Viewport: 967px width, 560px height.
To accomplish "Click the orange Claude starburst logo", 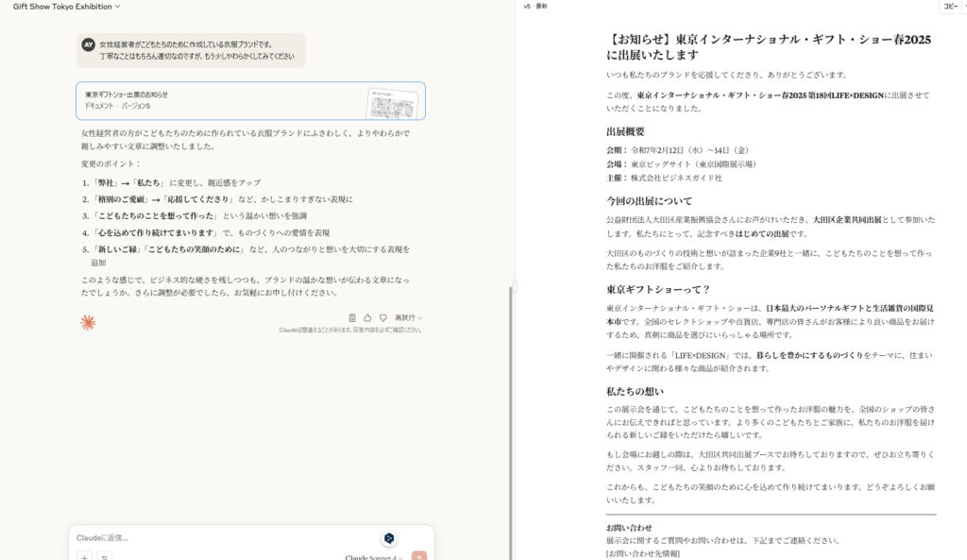I will click(88, 323).
